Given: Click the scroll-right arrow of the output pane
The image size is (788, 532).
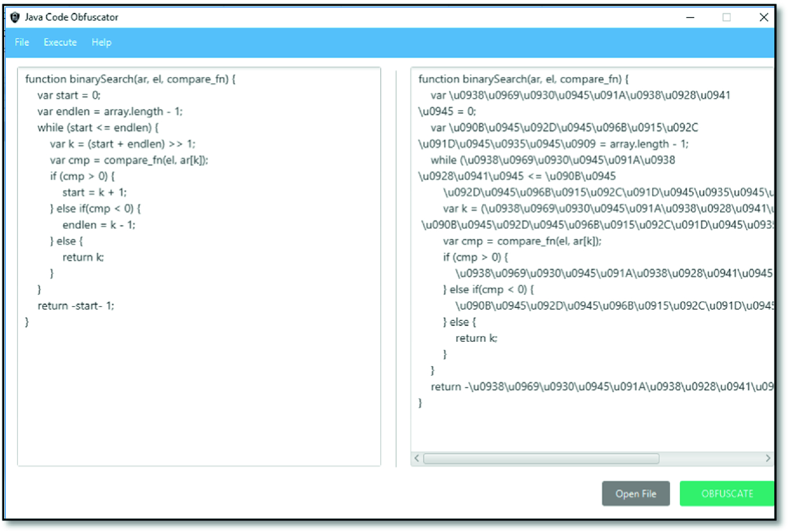Looking at the screenshot, I should coord(768,458).
